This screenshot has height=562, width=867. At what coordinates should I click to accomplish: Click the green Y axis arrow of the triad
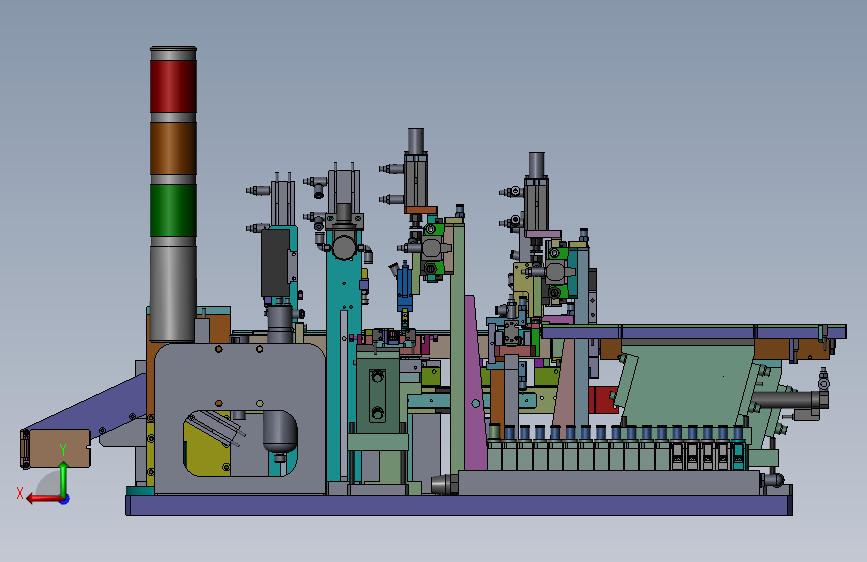[63, 478]
